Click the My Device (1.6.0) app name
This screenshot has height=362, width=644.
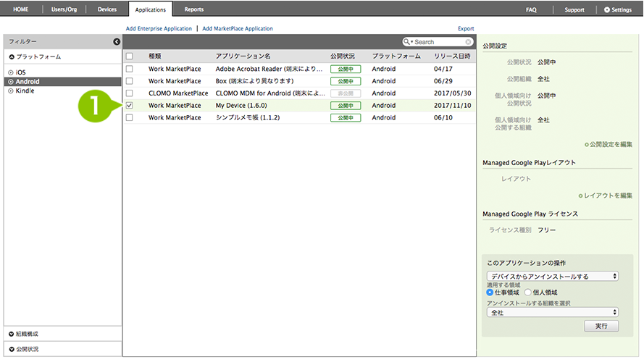241,106
